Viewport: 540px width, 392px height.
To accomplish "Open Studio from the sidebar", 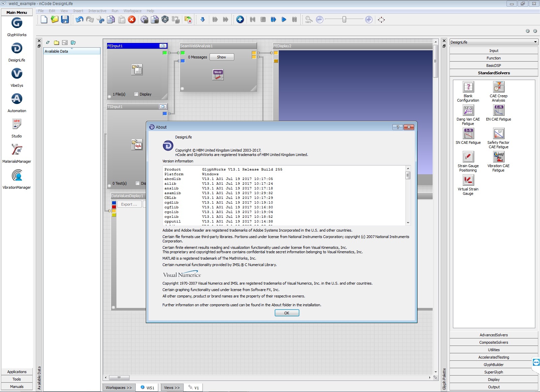I will pyautogui.click(x=17, y=124).
